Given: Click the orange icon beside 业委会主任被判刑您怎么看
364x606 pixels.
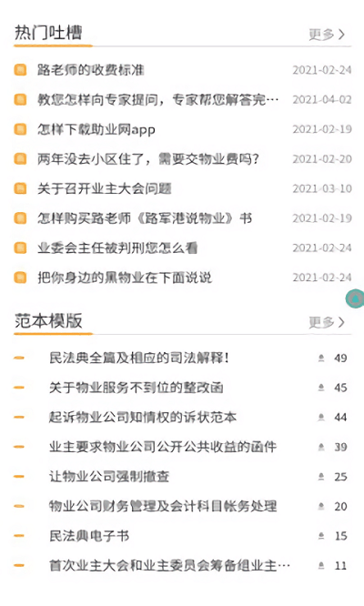Looking at the screenshot, I should point(20,247).
